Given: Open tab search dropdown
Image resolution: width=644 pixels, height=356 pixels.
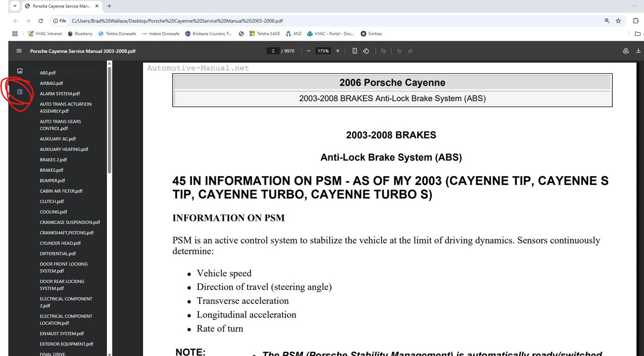Looking at the screenshot, I should [15, 6].
